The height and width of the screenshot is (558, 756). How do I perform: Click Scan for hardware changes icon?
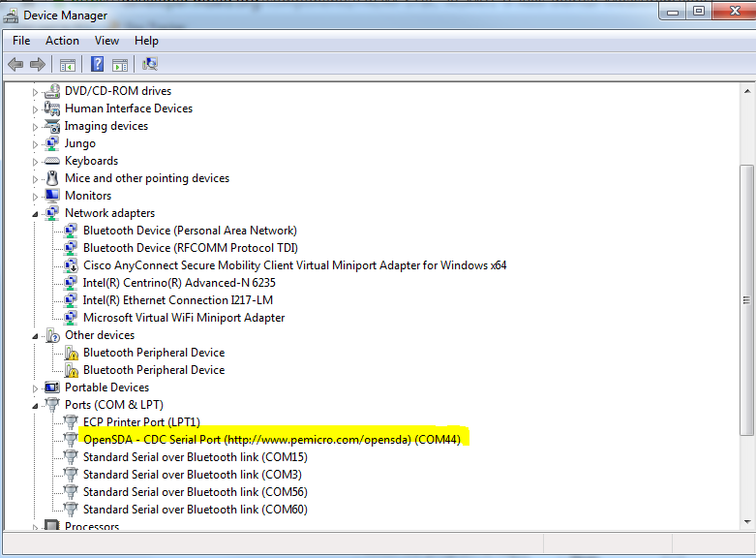pyautogui.click(x=150, y=65)
